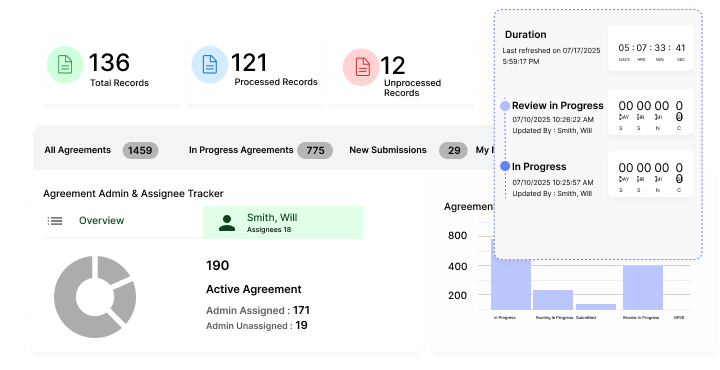Screen dimensions: 720x370
Task: Click the donut chart in the tracker
Action: [95, 297]
